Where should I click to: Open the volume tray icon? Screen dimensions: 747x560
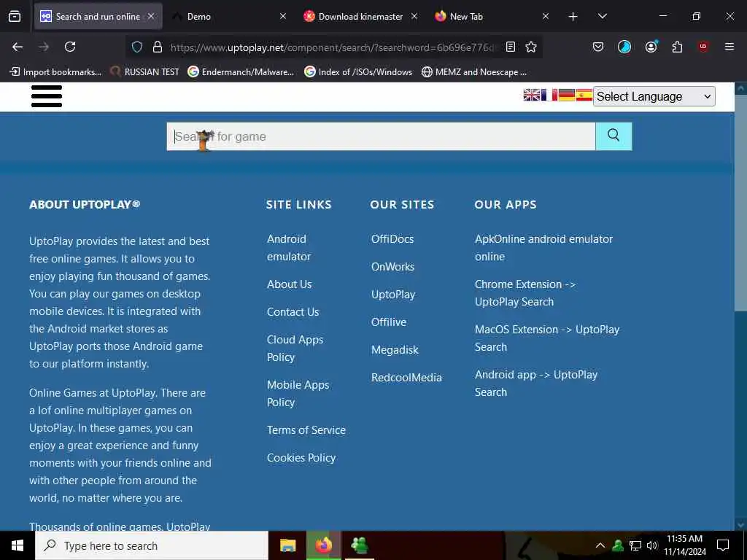(652, 545)
